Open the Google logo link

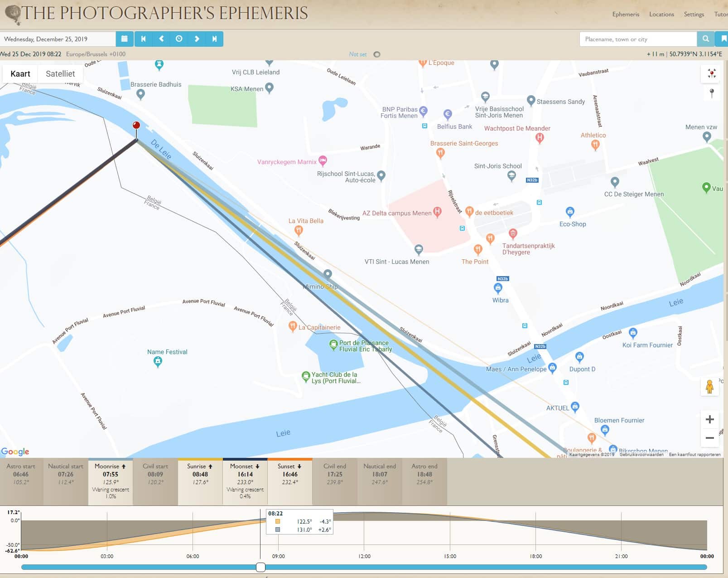[x=15, y=452]
